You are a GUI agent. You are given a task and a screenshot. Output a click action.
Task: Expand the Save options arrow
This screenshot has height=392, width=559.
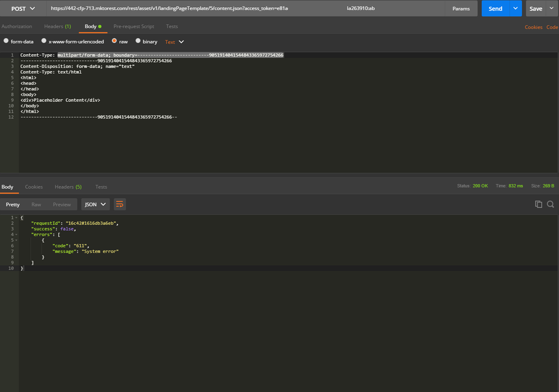click(x=552, y=8)
